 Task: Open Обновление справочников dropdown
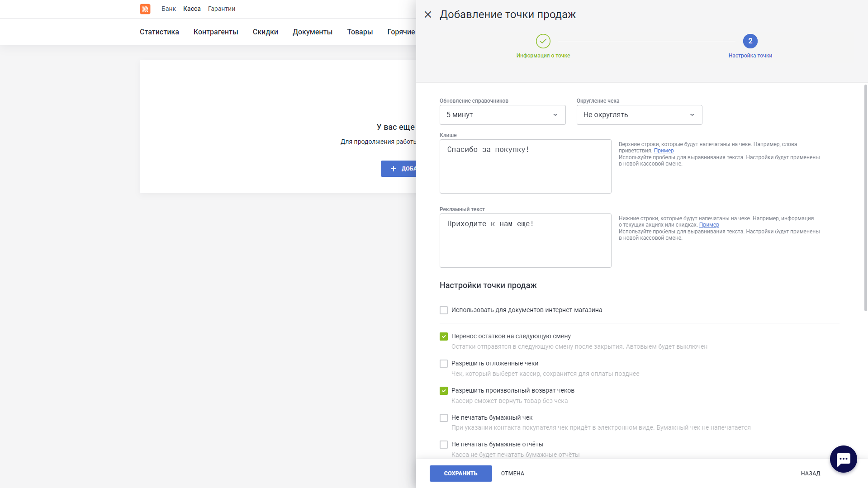pyautogui.click(x=502, y=115)
